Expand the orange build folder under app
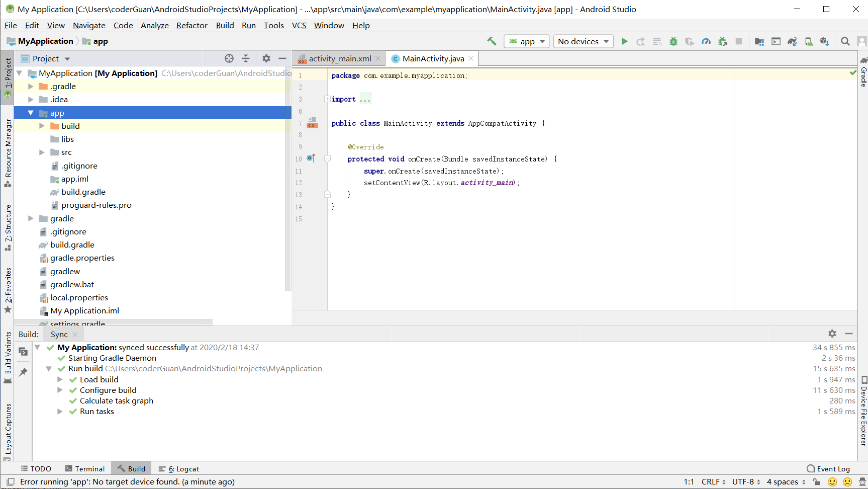 click(42, 126)
